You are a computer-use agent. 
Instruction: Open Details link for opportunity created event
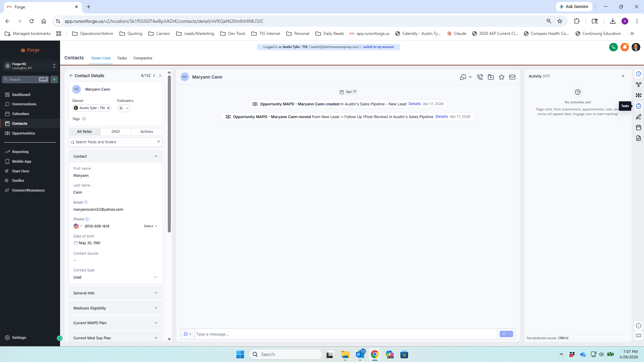[x=414, y=104]
